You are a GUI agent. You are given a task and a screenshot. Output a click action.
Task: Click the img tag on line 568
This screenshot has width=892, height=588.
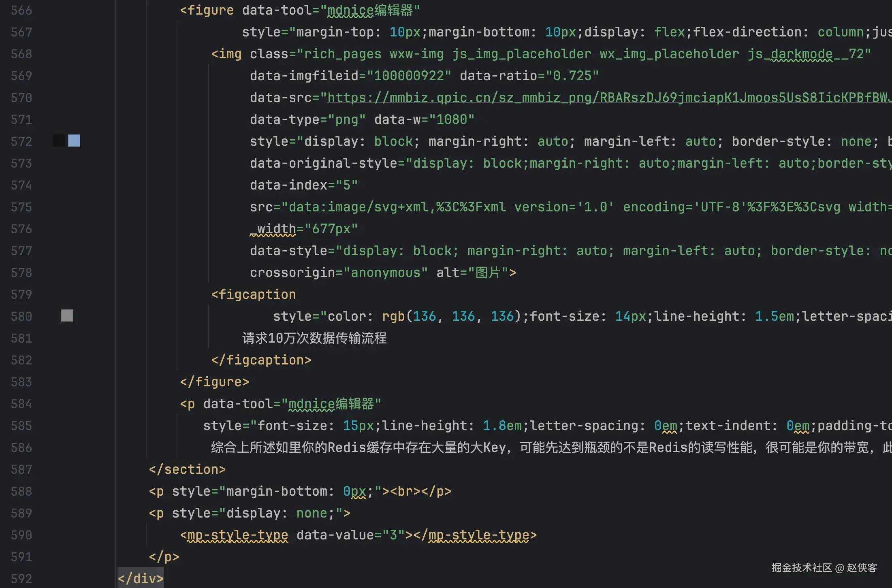pyautogui.click(x=226, y=54)
